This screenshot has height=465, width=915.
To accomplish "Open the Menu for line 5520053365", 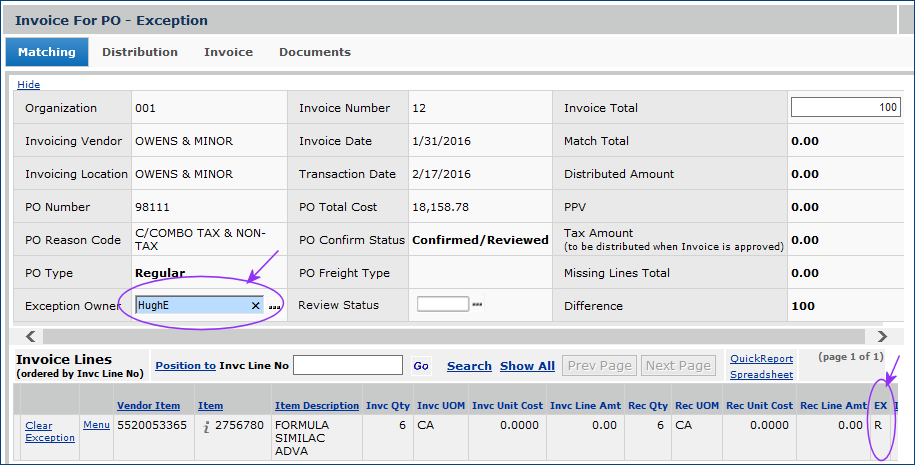I will (x=96, y=425).
